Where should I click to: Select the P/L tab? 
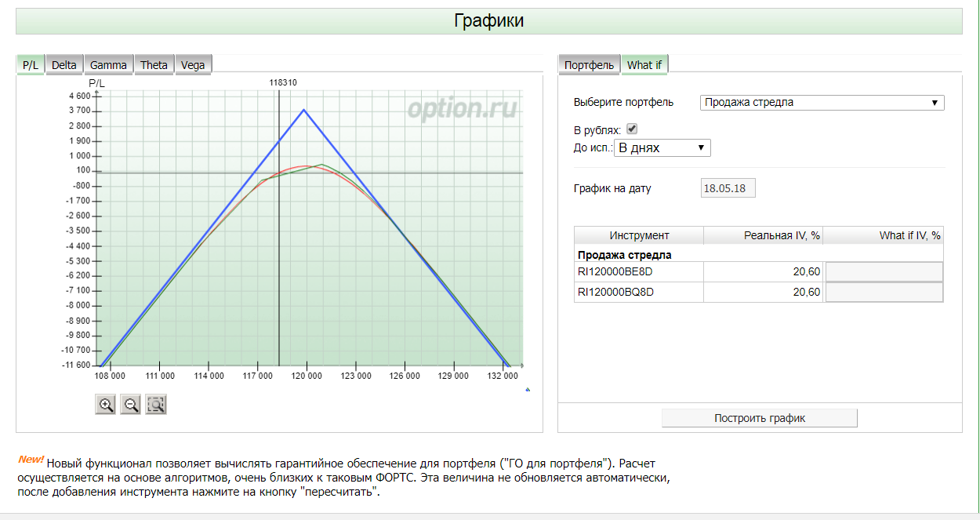point(31,65)
